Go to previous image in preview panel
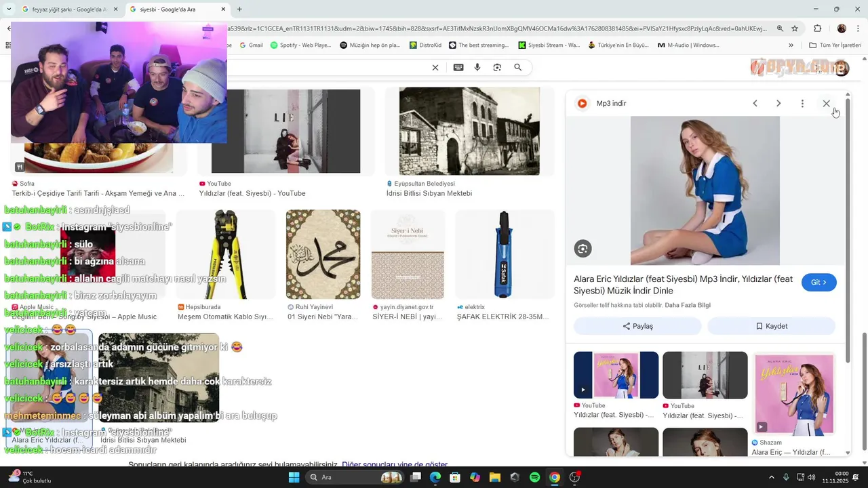The width and height of the screenshot is (868, 488). click(755, 103)
